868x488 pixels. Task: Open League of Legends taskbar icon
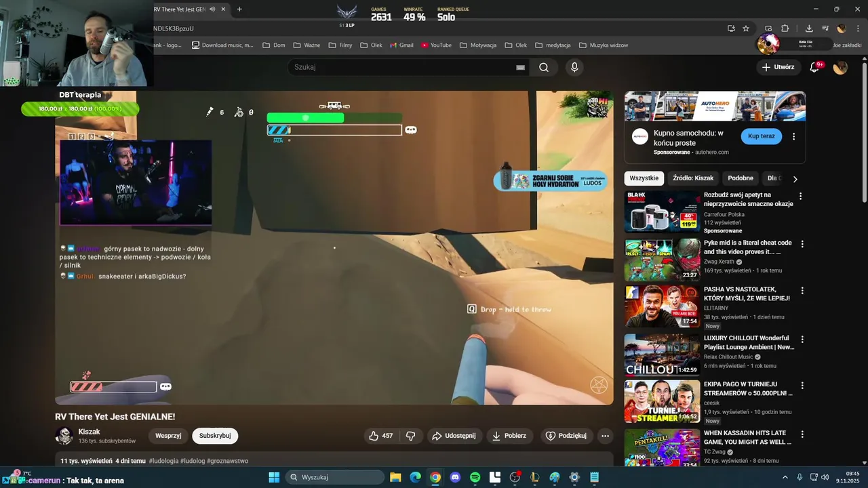(x=535, y=477)
